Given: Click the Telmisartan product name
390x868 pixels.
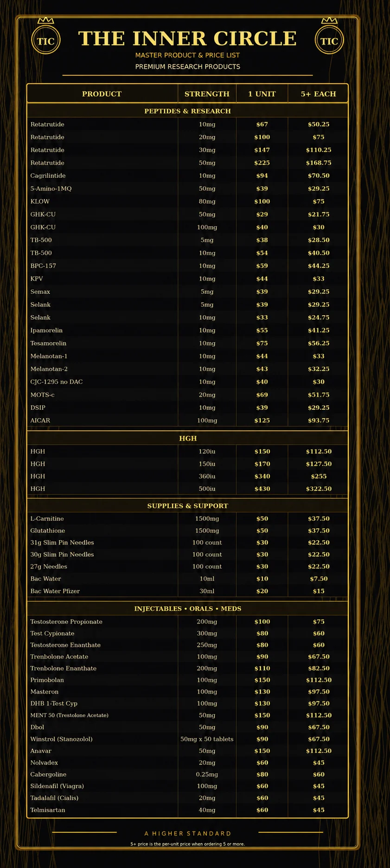Looking at the screenshot, I should point(48,810).
